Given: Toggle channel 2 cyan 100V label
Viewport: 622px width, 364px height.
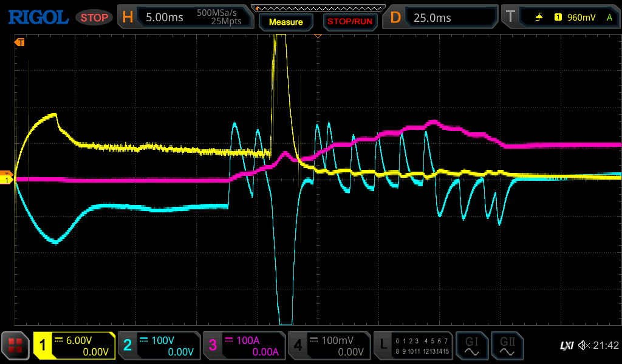Looking at the screenshot, I should click(x=159, y=346).
